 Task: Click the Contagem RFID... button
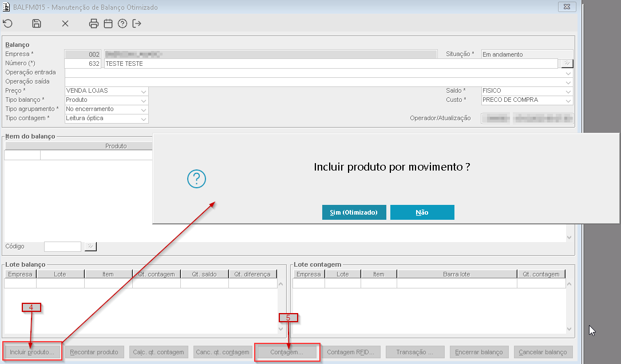pos(350,352)
